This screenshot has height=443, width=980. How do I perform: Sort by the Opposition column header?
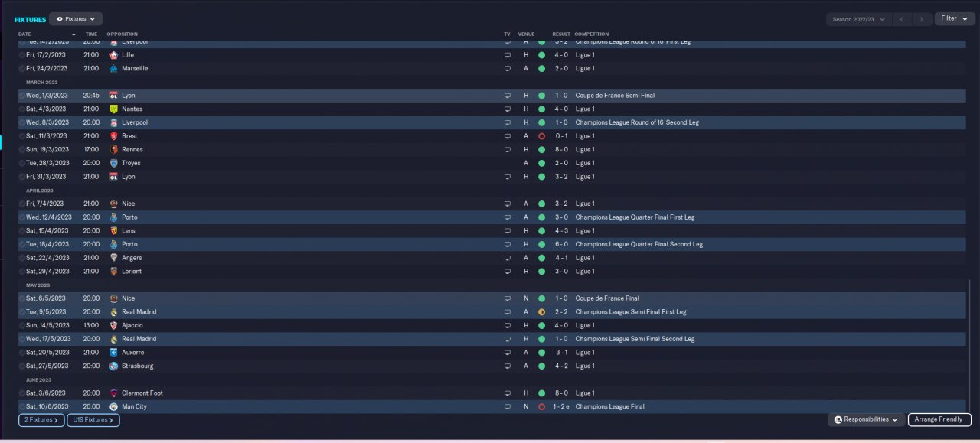click(122, 34)
